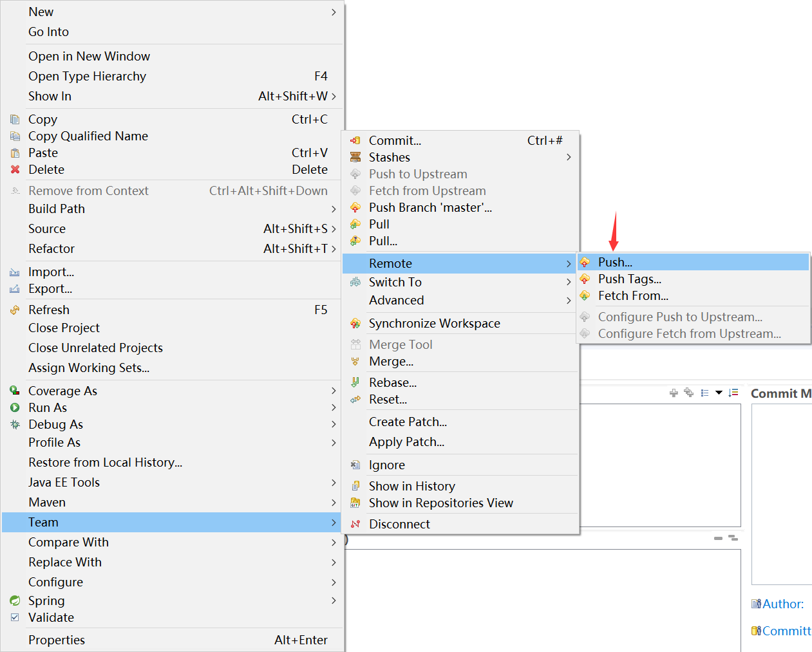Click the red Delete X icon
The height and width of the screenshot is (652, 812).
pos(15,169)
